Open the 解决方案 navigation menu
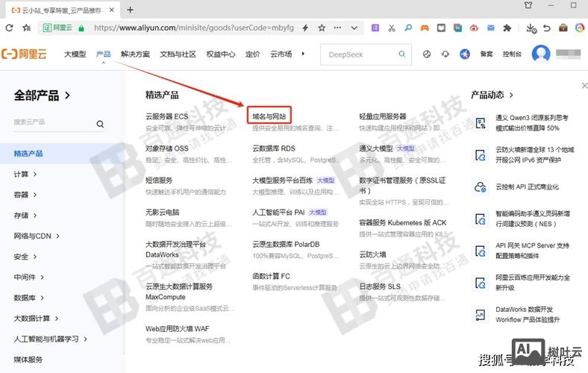The width and height of the screenshot is (588, 373). (x=135, y=54)
